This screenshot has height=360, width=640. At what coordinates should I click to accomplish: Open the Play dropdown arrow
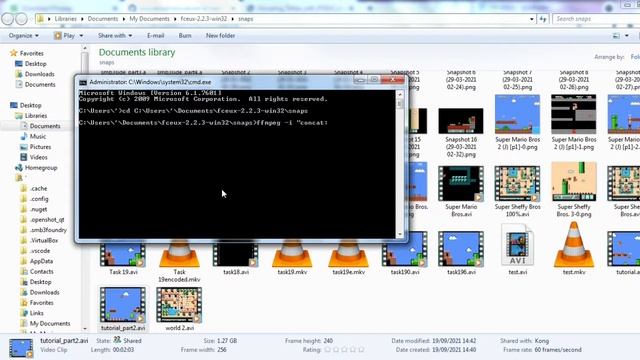(81, 36)
